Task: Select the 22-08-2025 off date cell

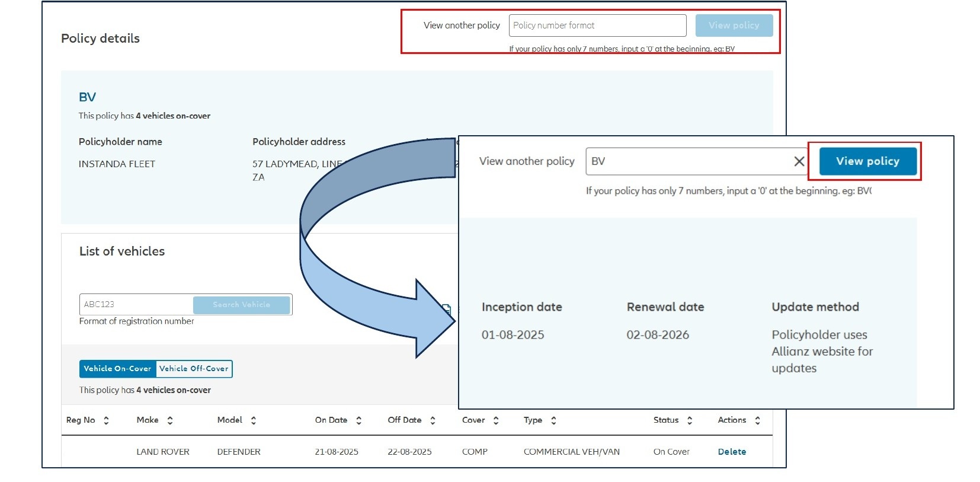Action: tap(409, 452)
